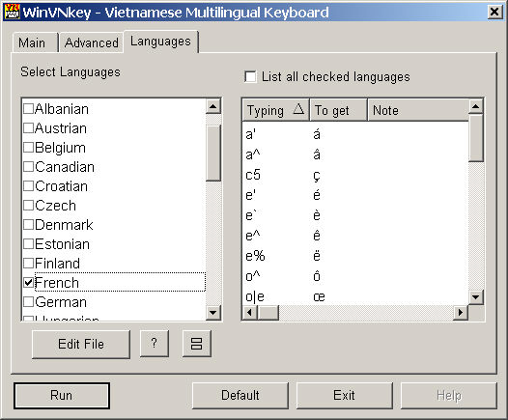Click the To get column header

(338, 110)
